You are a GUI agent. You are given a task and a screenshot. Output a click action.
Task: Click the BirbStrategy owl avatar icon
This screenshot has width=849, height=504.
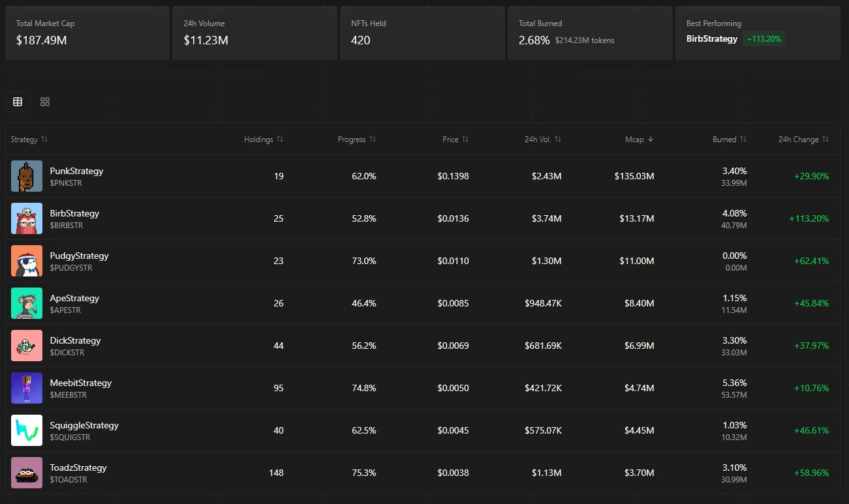coord(27,218)
